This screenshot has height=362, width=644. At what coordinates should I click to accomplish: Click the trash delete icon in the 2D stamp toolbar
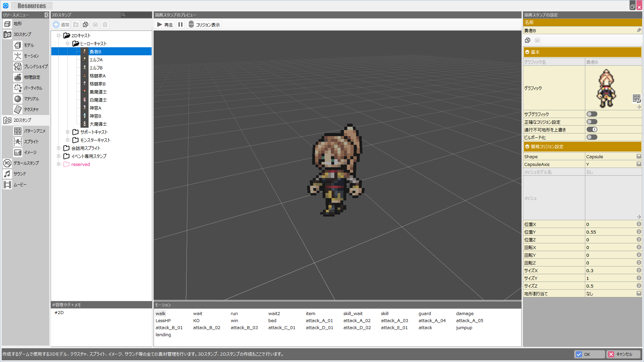click(x=105, y=24)
